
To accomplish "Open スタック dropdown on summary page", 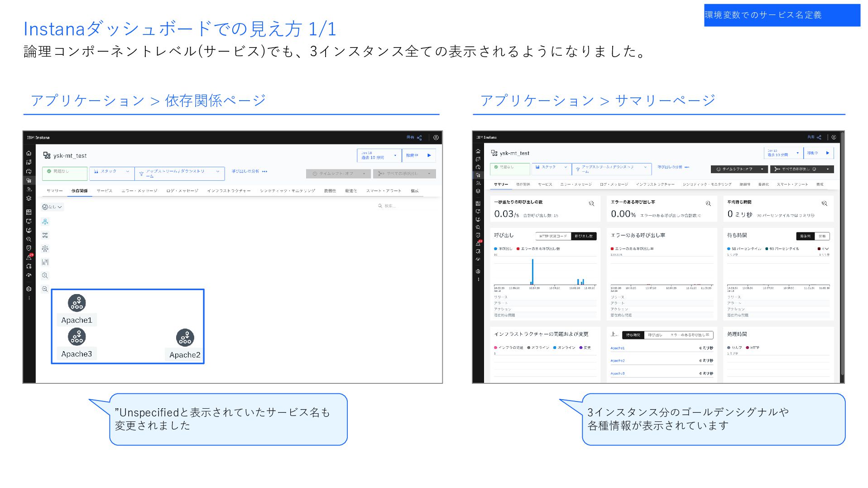I will [x=551, y=169].
